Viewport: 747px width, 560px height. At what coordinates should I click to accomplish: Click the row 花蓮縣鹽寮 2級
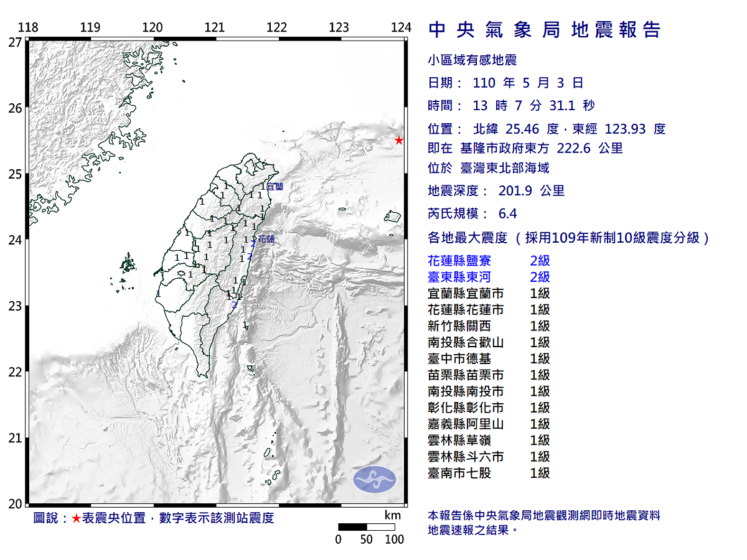click(489, 261)
